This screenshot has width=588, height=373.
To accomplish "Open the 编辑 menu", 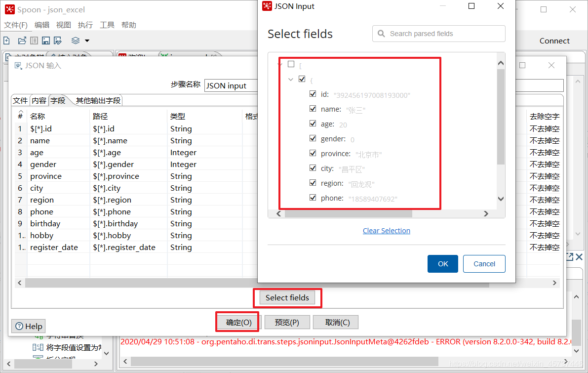I will coord(42,25).
